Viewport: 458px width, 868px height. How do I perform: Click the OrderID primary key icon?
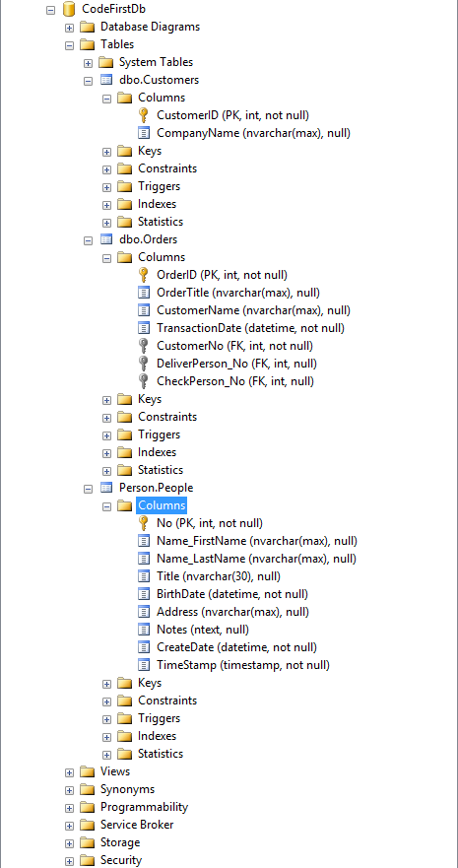[x=143, y=275]
